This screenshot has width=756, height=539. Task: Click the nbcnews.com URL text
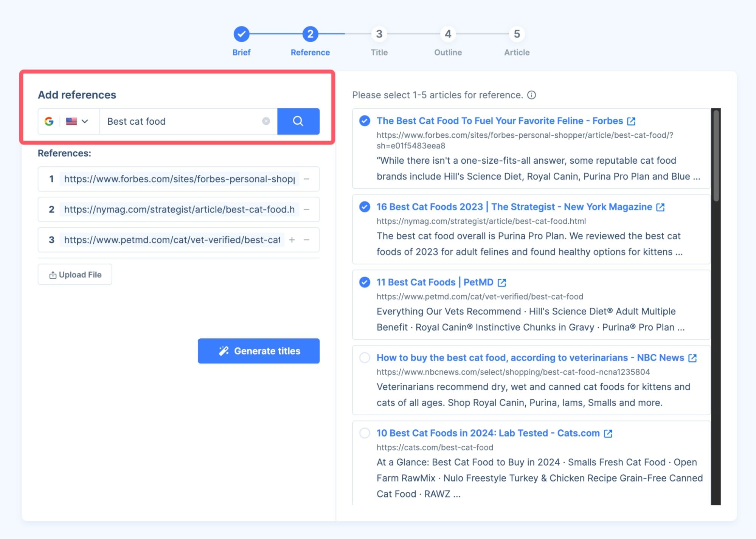[x=513, y=372]
